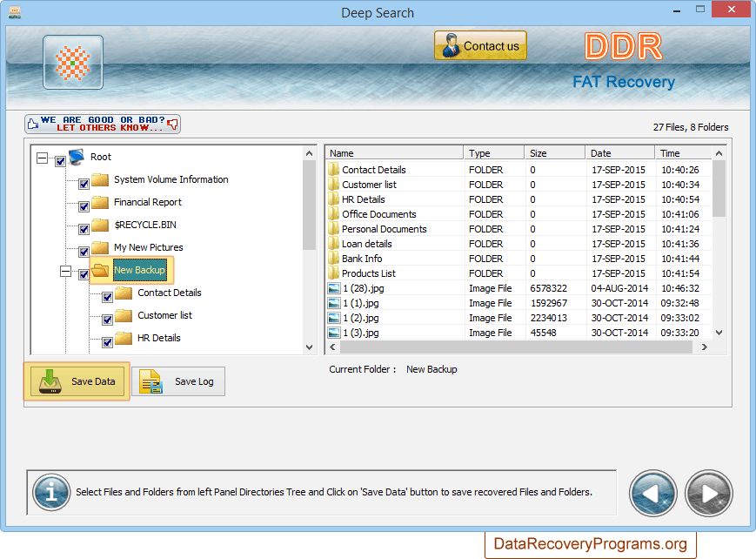This screenshot has width=756, height=559.
Task: Click the file list scroll left arrow
Action: pos(332,347)
